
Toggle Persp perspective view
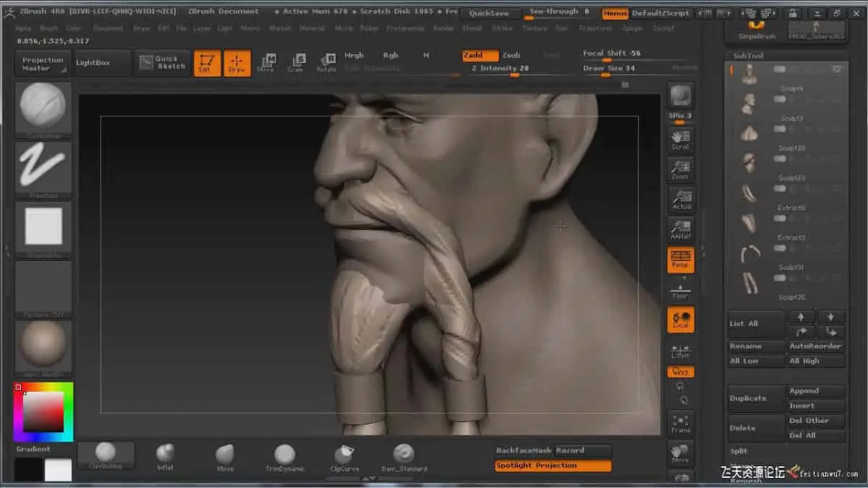click(x=681, y=259)
